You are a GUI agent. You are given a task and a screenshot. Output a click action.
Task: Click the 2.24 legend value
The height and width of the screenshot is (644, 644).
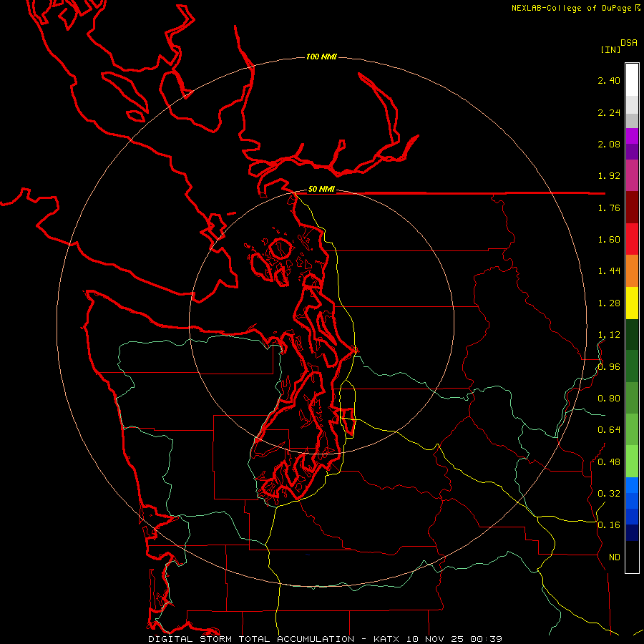point(609,112)
